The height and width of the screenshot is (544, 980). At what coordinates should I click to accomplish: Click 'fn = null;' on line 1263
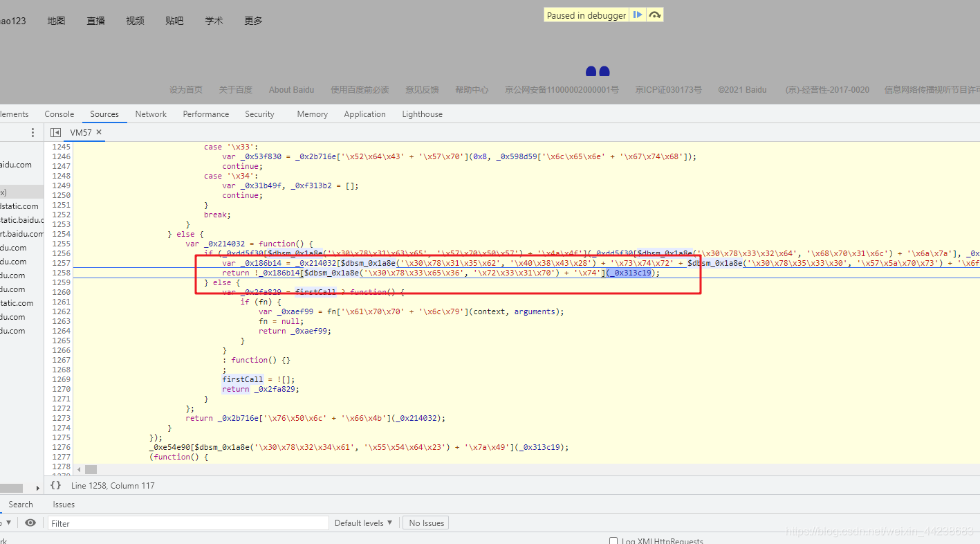[281, 321]
